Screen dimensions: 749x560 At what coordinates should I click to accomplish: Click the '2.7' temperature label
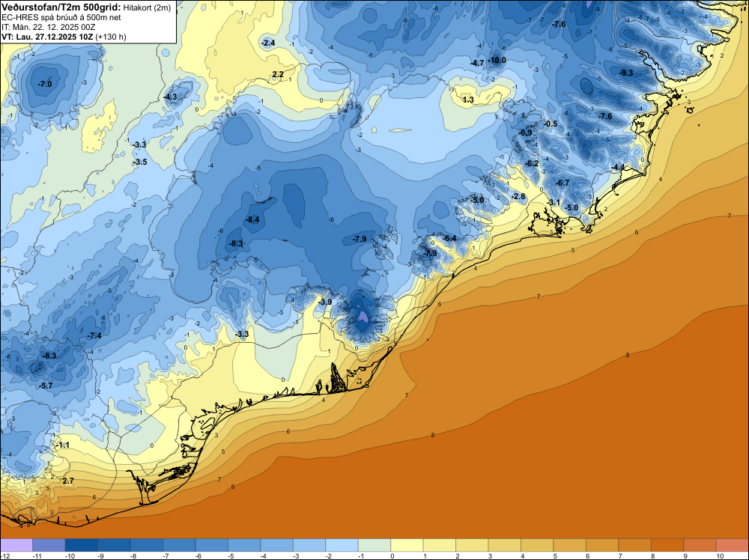[x=68, y=481]
